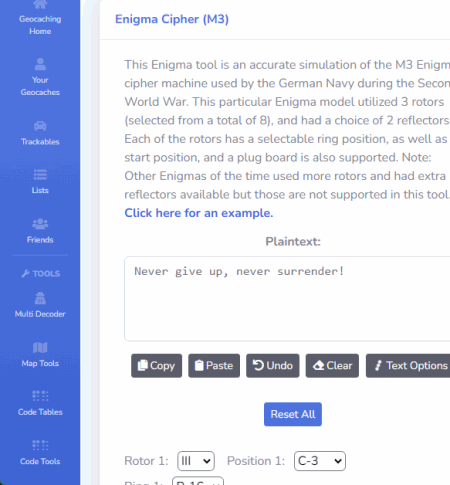Expand the Rotor 1 dropdown
The width and height of the screenshot is (450, 485).
click(196, 461)
